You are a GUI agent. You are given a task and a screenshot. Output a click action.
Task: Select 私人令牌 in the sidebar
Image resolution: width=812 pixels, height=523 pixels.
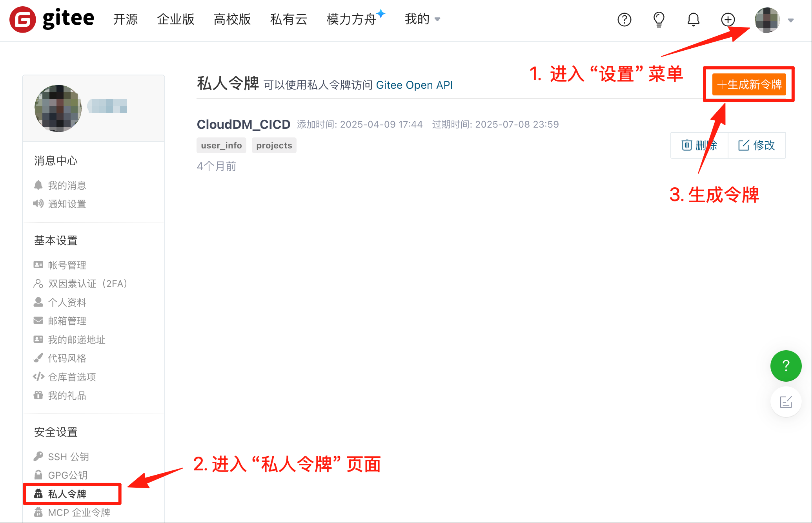tap(67, 494)
